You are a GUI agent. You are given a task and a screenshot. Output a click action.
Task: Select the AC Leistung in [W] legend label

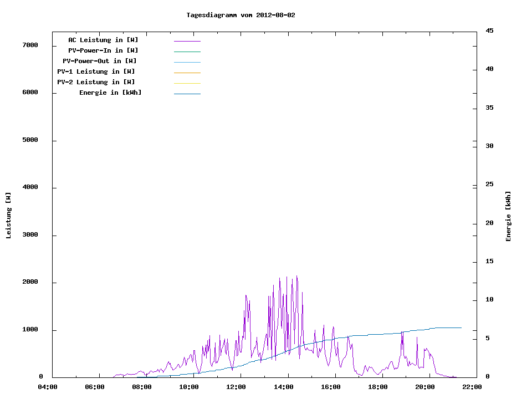pyautogui.click(x=103, y=40)
